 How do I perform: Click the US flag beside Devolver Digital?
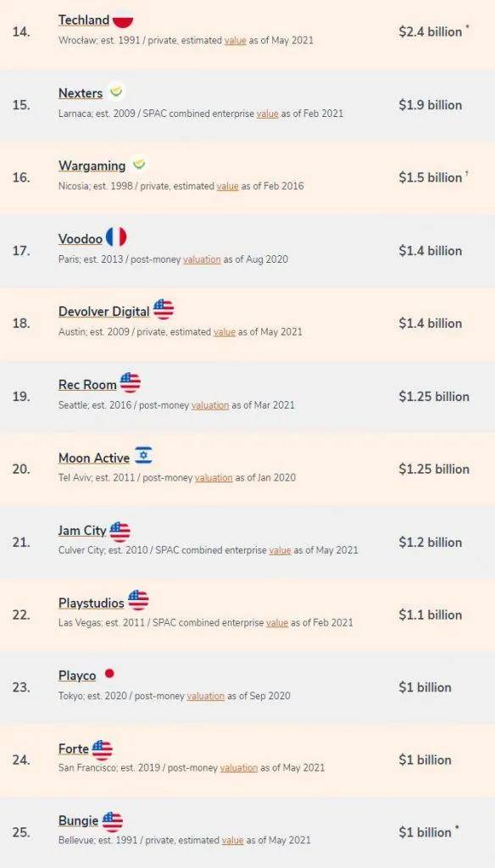tap(164, 309)
